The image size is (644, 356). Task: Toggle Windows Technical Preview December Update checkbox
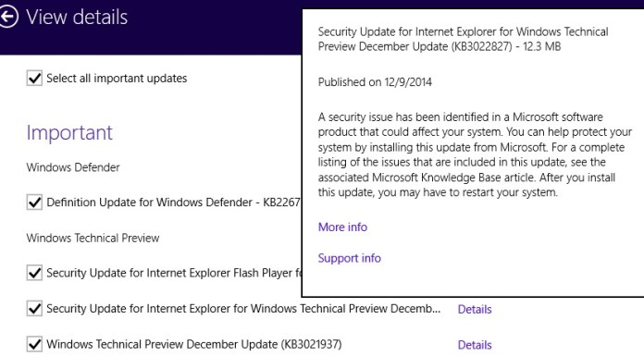click(x=34, y=344)
